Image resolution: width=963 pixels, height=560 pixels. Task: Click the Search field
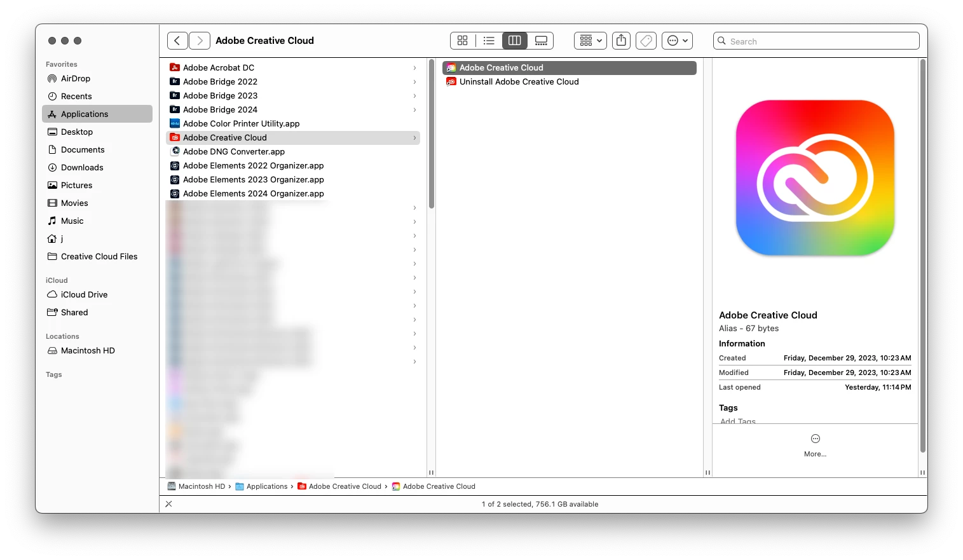[x=816, y=41]
